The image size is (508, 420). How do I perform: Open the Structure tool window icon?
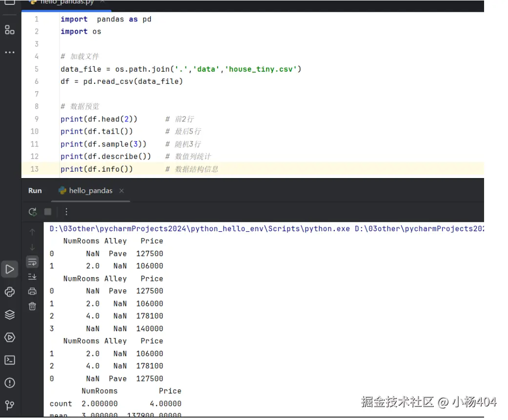(9, 30)
